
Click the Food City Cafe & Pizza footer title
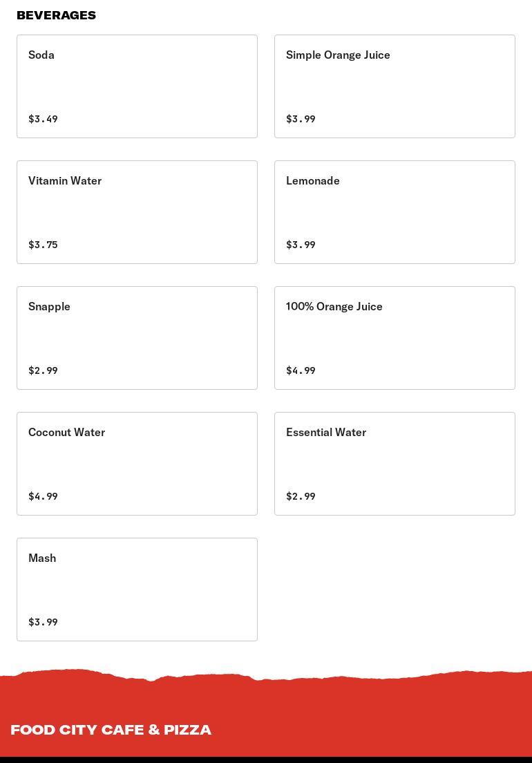click(x=111, y=730)
